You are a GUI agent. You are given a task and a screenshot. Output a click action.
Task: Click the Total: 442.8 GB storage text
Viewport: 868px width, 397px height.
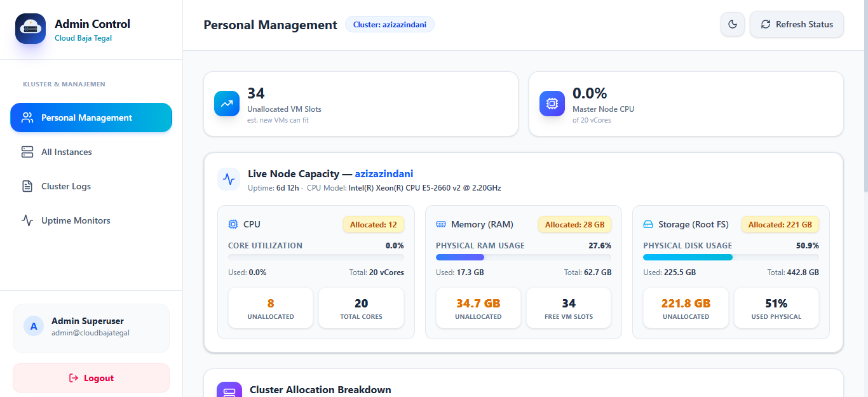[x=793, y=272]
